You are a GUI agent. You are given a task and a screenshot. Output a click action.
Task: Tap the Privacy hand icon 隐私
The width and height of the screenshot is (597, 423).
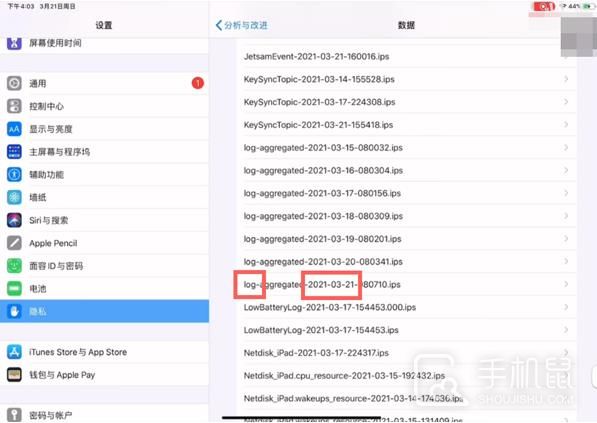pyautogui.click(x=14, y=311)
